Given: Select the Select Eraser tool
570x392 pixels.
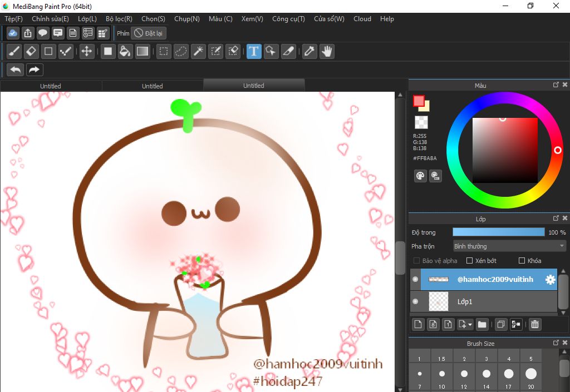Looking at the screenshot, I should coord(233,51).
